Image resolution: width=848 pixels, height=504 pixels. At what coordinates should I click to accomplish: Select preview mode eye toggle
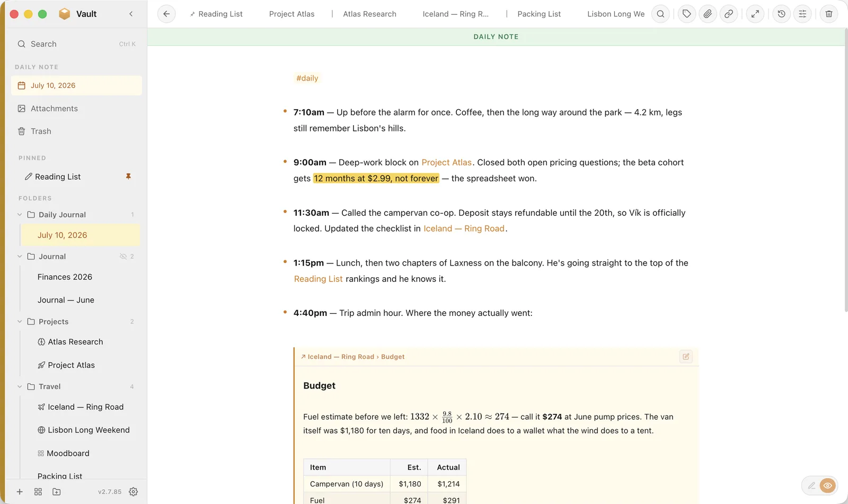click(827, 485)
